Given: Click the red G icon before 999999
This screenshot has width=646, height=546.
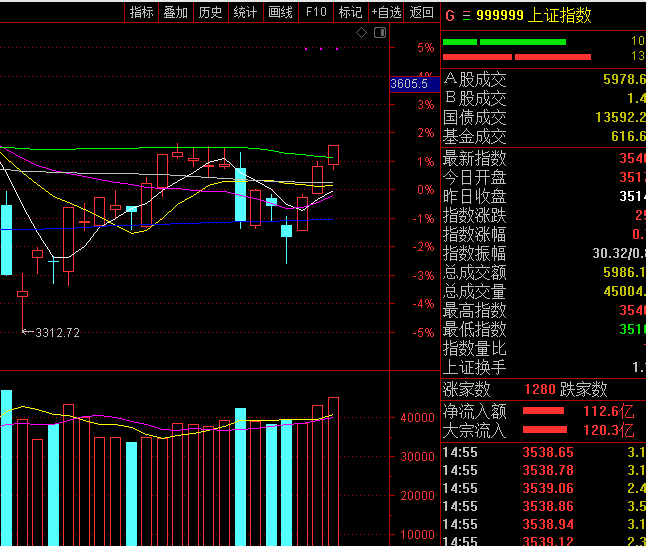Looking at the screenshot, I should click(x=449, y=15).
